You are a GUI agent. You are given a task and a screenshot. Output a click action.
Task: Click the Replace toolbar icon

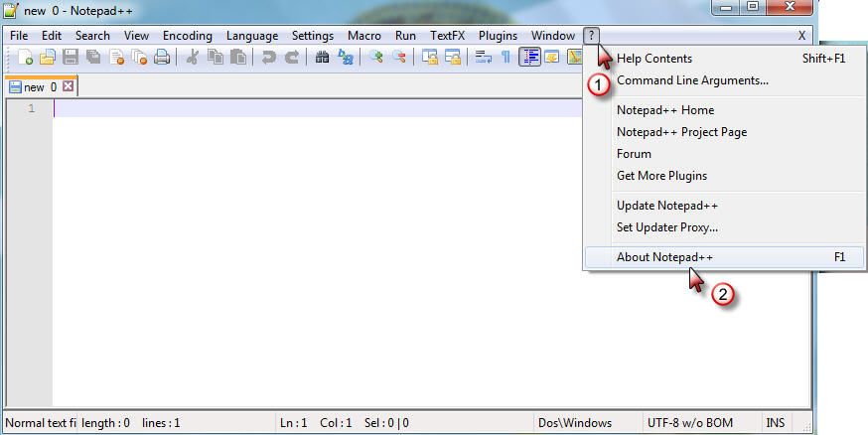pos(346,57)
